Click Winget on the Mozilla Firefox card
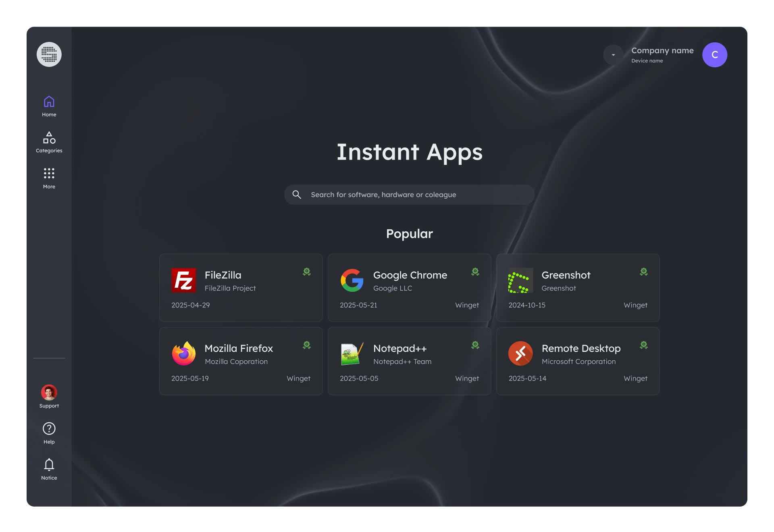 pos(298,378)
